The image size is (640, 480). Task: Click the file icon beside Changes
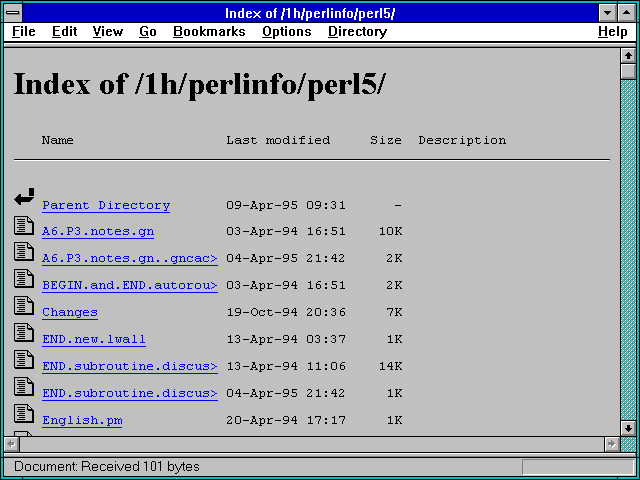[x=24, y=306]
